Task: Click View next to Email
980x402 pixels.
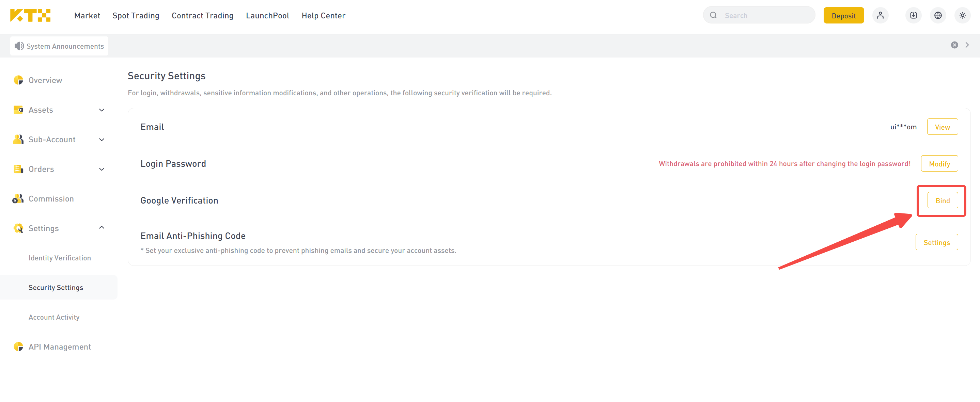Action: (x=942, y=127)
